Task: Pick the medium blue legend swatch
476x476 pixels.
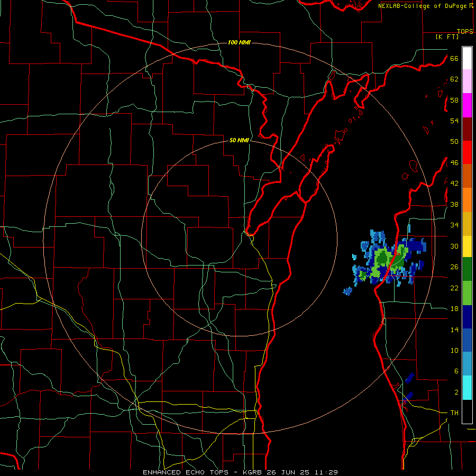Action: [x=467, y=340]
